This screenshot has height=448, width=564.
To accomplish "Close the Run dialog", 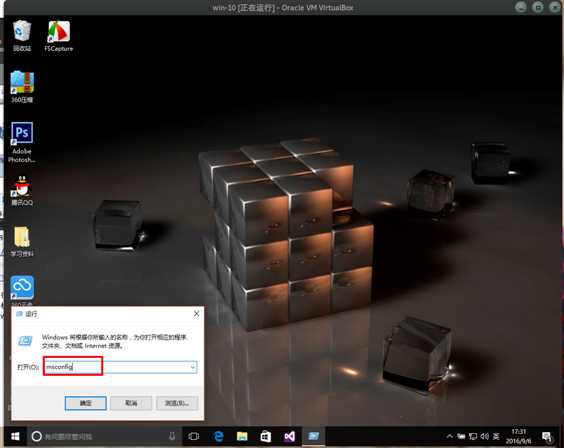I will 196,314.
